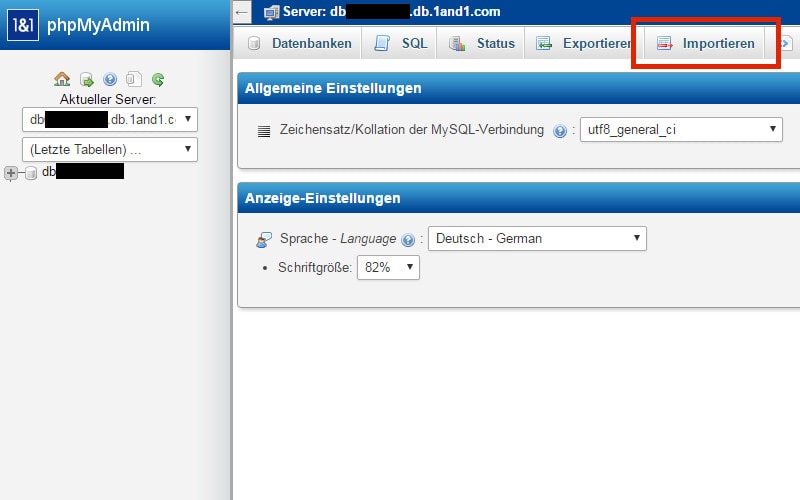Reload the navigation frame with green icon
The width and height of the screenshot is (800, 500).
pos(158,79)
